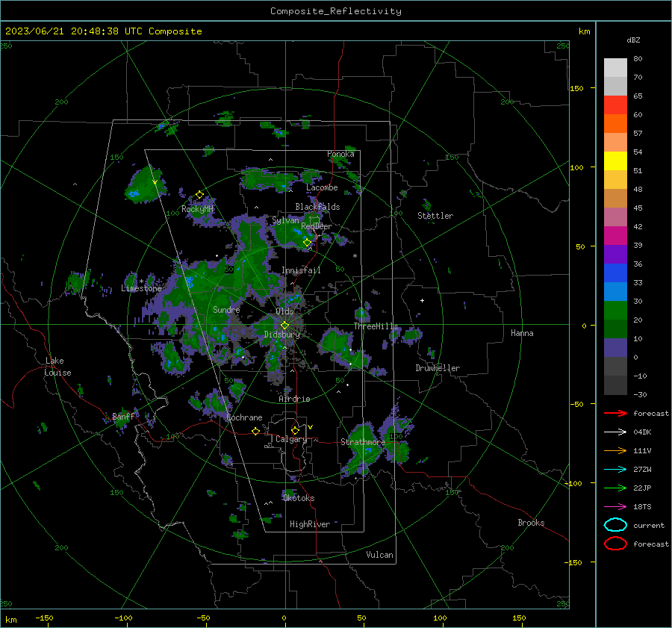Click the yellow diamond marker below Cochrane

coord(256,432)
